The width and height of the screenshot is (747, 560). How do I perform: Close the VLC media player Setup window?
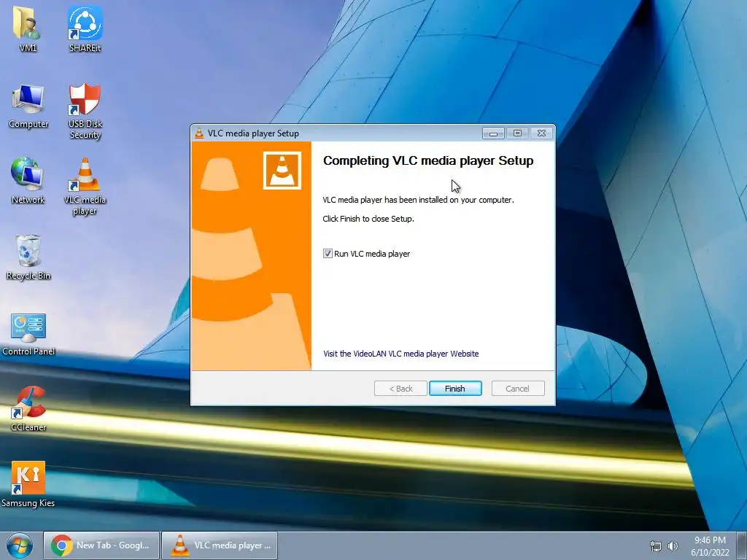pos(542,133)
